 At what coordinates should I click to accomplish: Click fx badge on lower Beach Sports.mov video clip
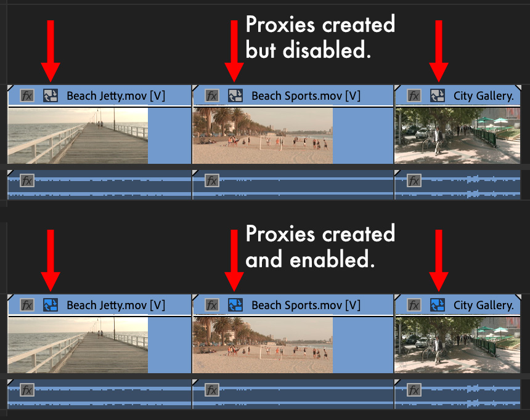[212, 305]
